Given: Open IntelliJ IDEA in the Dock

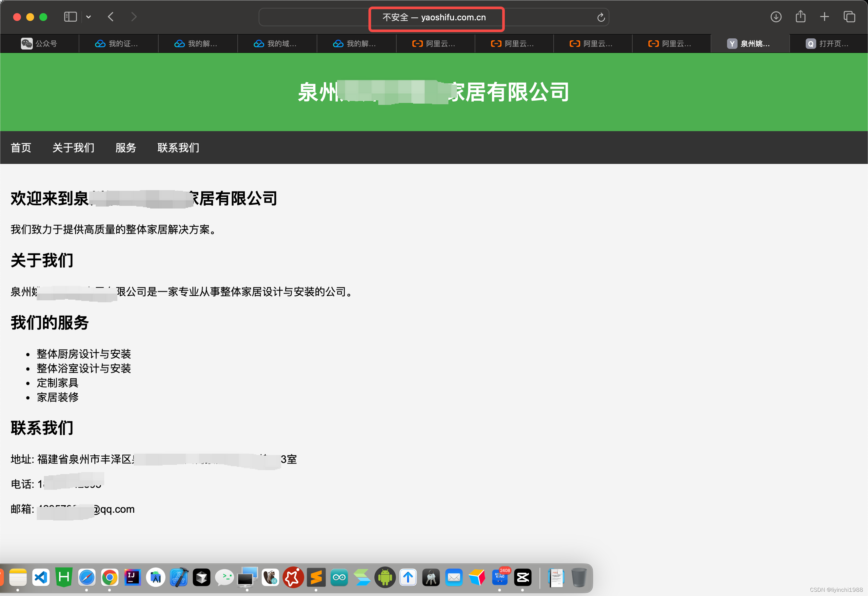Looking at the screenshot, I should click(132, 577).
